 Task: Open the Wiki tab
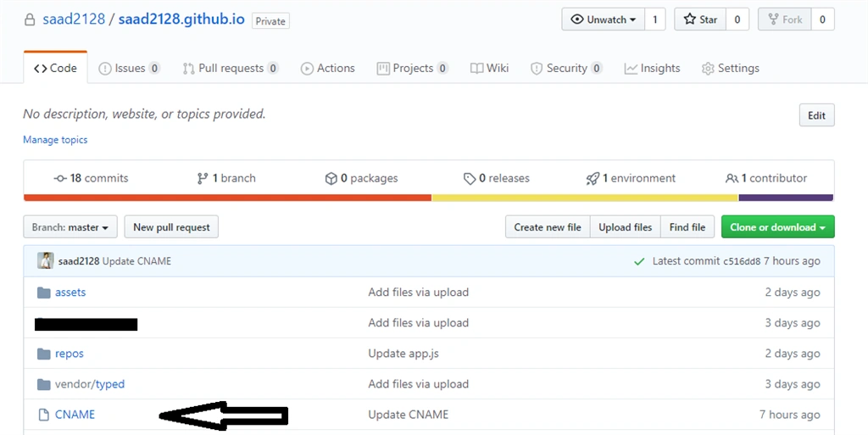(489, 68)
